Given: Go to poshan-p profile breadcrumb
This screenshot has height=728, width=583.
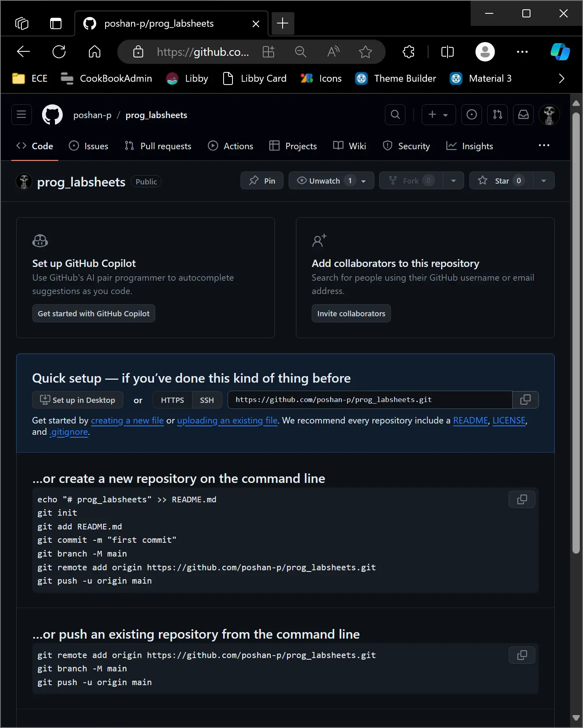Looking at the screenshot, I should 92,115.
